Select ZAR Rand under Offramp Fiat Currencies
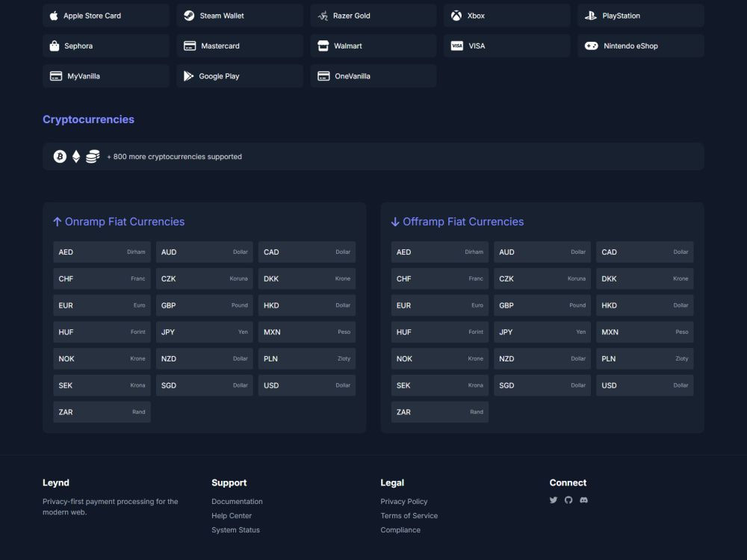Image resolution: width=747 pixels, height=560 pixels. 440,412
